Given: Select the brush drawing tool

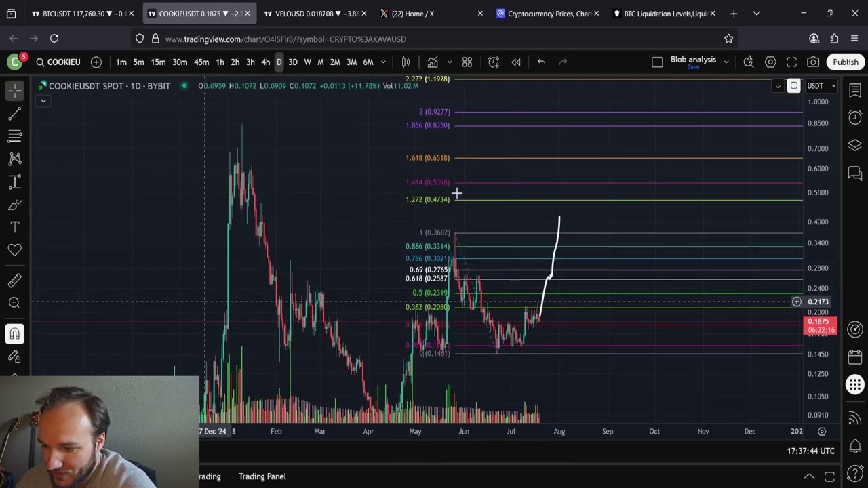Looking at the screenshot, I should [15, 205].
